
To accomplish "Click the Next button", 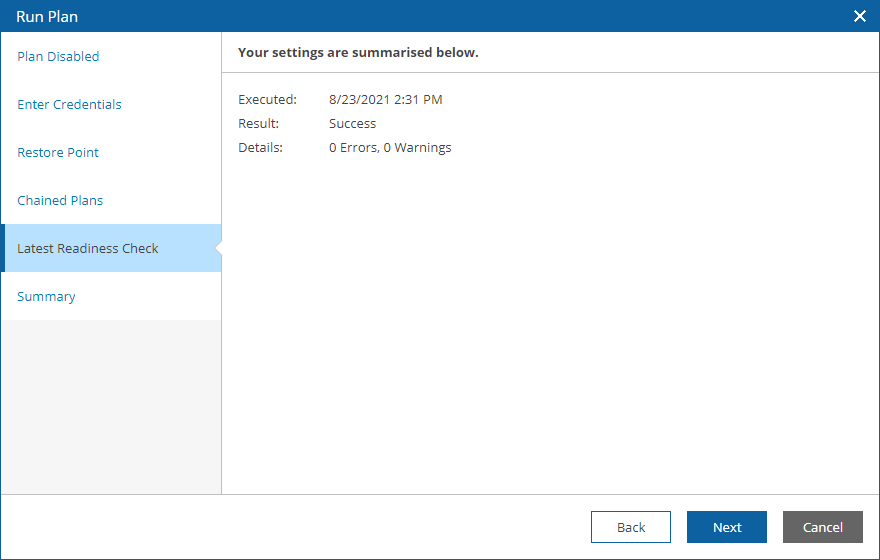I will [727, 527].
